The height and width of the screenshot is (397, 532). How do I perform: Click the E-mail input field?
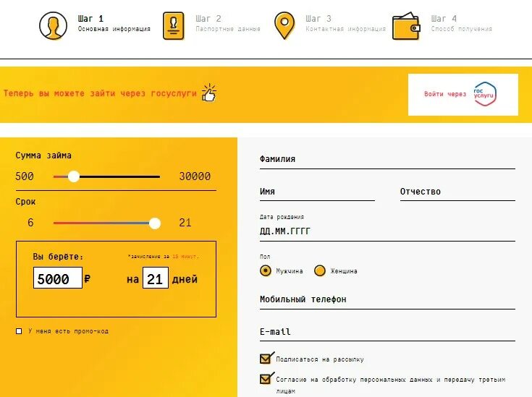(x=387, y=332)
